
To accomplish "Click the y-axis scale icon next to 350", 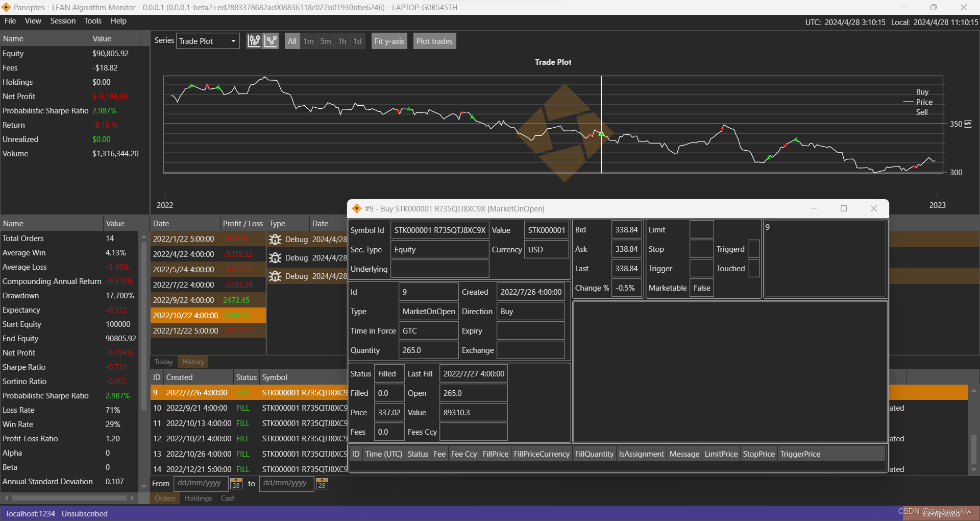I will 968,124.
